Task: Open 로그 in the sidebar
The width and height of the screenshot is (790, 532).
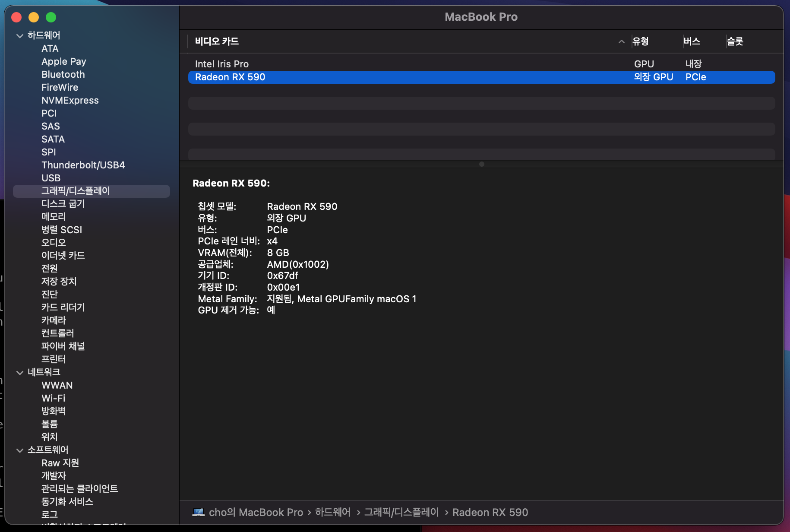Action: (x=50, y=515)
